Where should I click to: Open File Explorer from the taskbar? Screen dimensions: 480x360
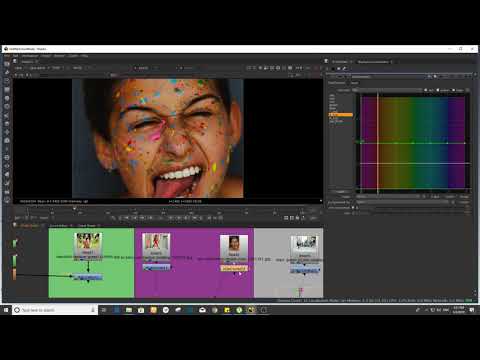(x=129, y=310)
